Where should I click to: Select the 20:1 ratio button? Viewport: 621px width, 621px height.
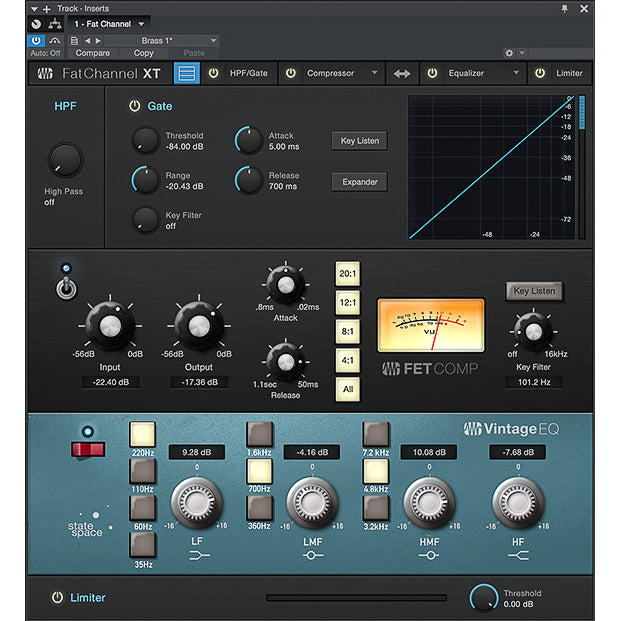[348, 274]
